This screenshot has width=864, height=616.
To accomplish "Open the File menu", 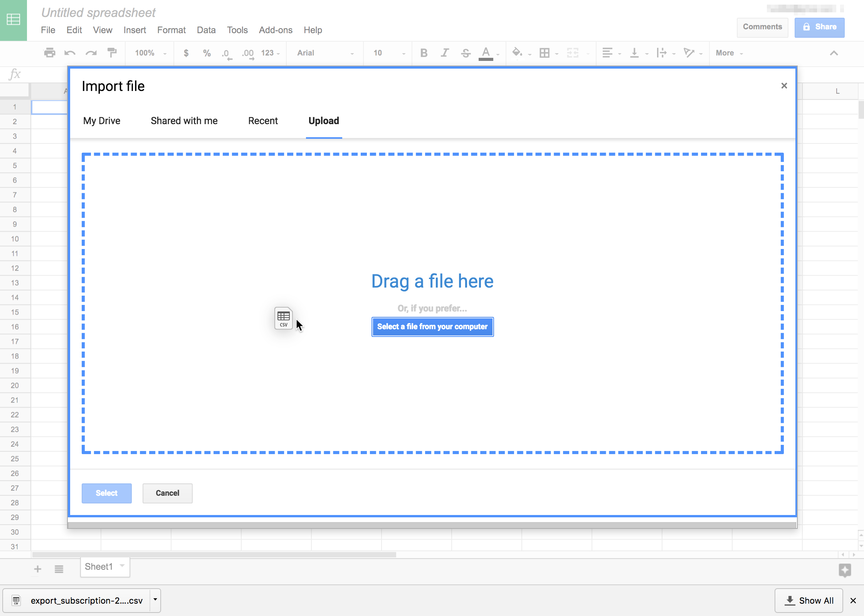I will click(48, 30).
